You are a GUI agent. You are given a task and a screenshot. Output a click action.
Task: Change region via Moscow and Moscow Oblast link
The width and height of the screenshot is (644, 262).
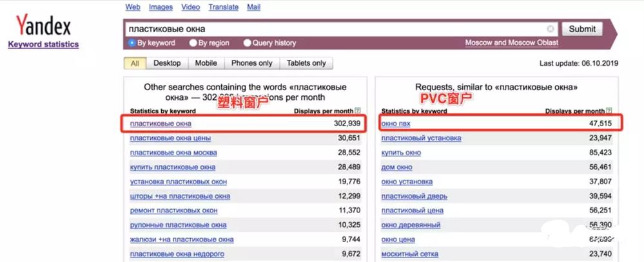511,42
